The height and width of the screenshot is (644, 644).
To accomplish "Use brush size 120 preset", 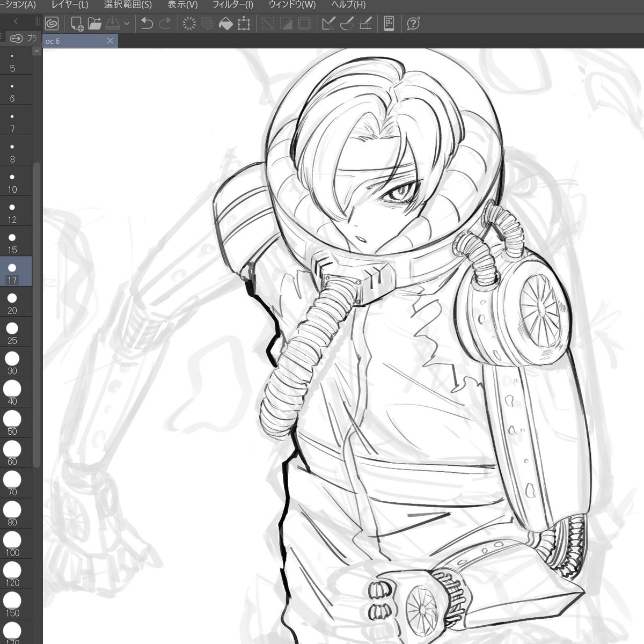I will pos(12,574).
